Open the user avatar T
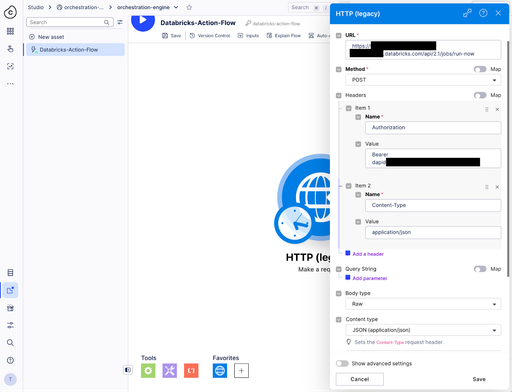Screen dimensions: 512x392 pos(10,379)
